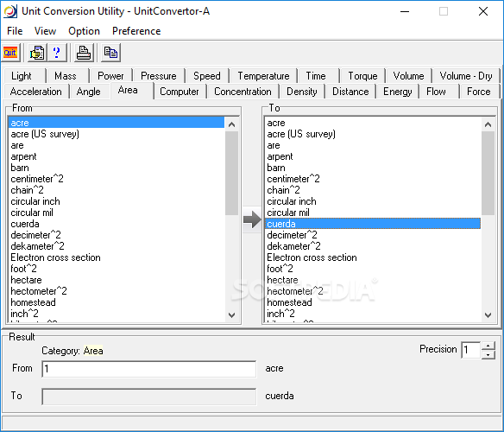
Task: Switch to the Energy tab
Action: point(398,92)
